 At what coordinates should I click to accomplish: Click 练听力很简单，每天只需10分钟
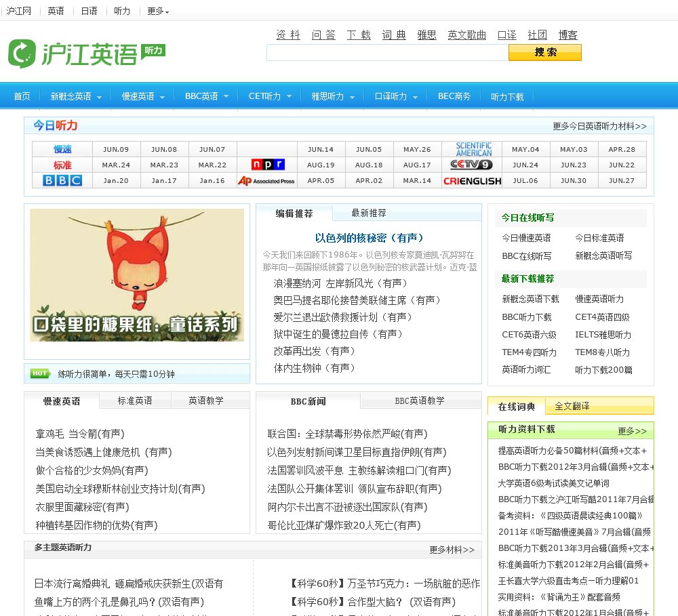(x=117, y=374)
